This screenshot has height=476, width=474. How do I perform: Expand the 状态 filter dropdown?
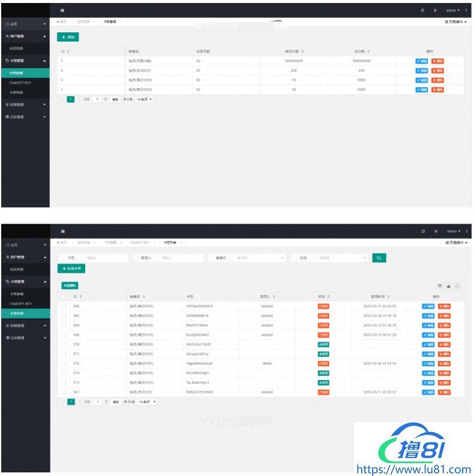click(343, 258)
